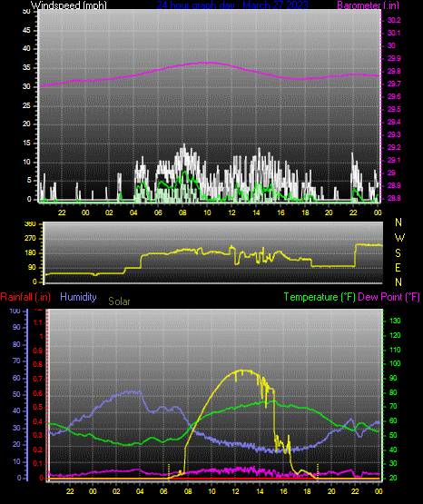Click the '24 hour graph day : March 27 2023' heading
Viewport: 423px width, 504px height.
click(x=232, y=5)
